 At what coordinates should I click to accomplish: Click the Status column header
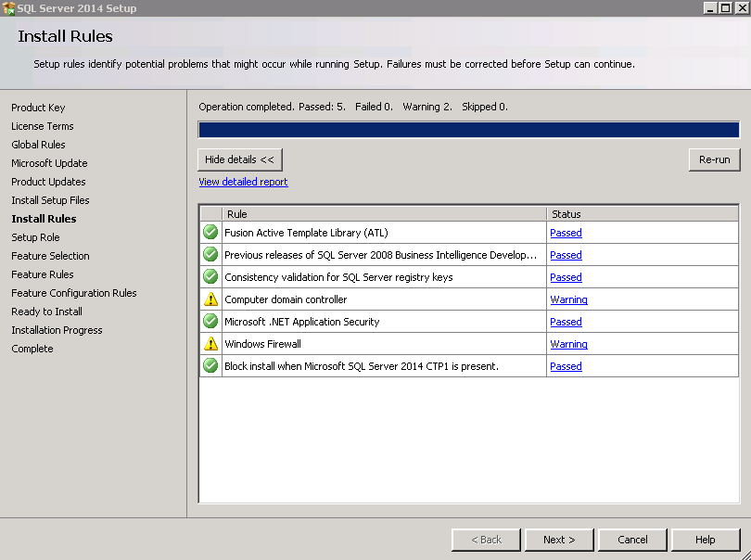tap(643, 214)
